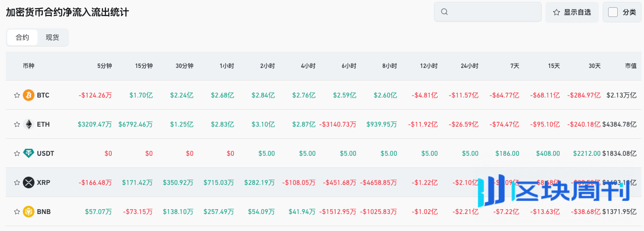Viewport: 644px width, 231px height.
Task: Favorite BTC with its star icon
Action: [17, 95]
